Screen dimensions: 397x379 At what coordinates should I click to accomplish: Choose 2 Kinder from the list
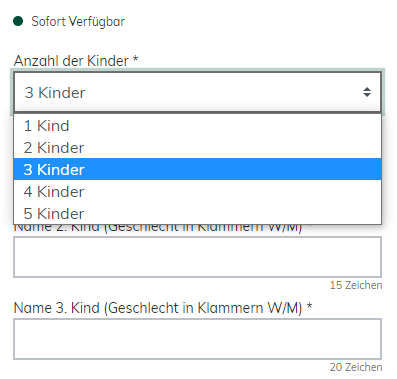click(x=197, y=148)
